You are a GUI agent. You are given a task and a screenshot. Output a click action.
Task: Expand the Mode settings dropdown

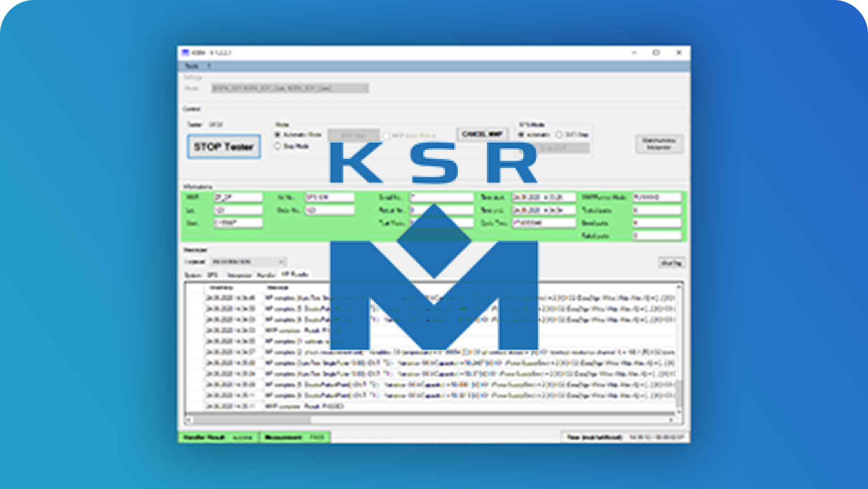click(290, 88)
